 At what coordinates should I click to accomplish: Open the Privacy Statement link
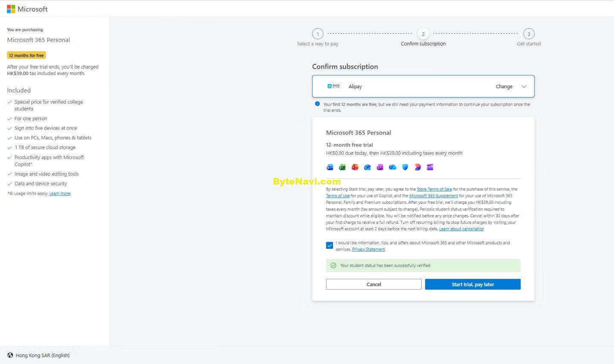click(368, 249)
